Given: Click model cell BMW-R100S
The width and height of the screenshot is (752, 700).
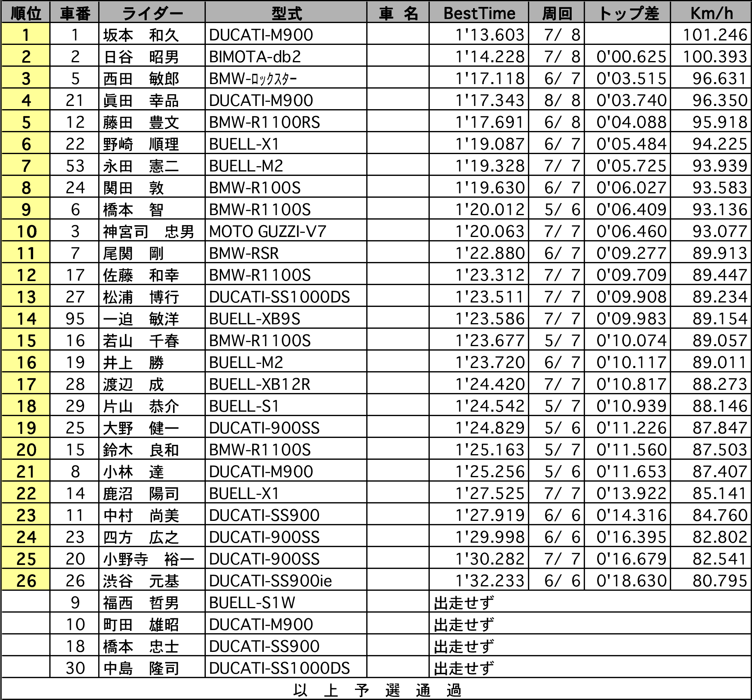Looking at the screenshot, I should coord(255,188).
